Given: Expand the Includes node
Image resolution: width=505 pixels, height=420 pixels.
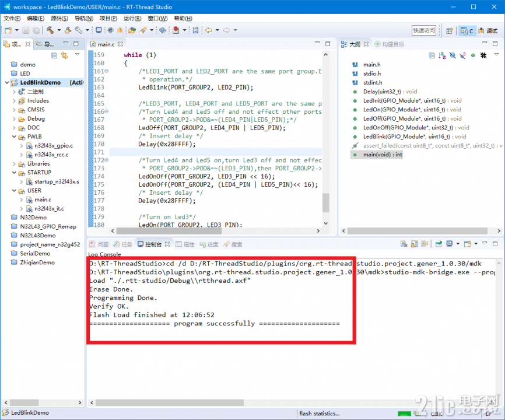Looking at the screenshot, I should 14,101.
